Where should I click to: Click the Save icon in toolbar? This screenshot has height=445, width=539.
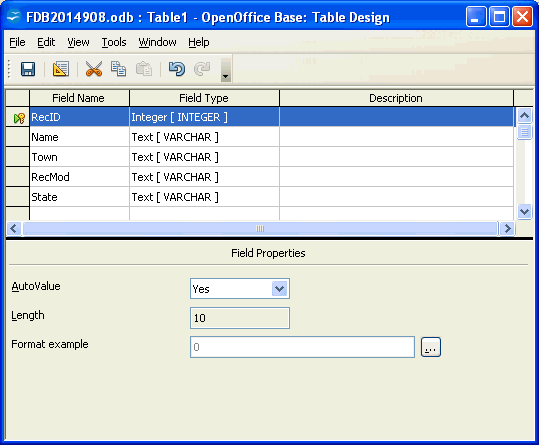click(x=28, y=69)
